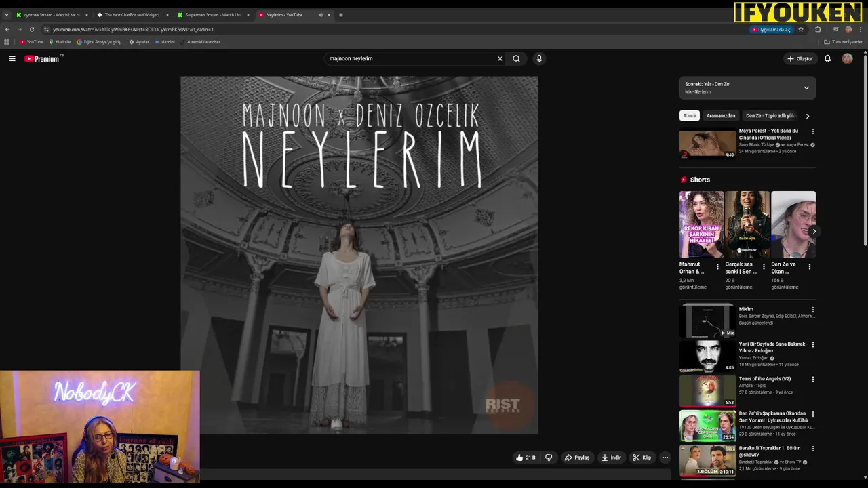Click the search magnifier button
This screenshot has height=488, width=868.
tap(516, 59)
